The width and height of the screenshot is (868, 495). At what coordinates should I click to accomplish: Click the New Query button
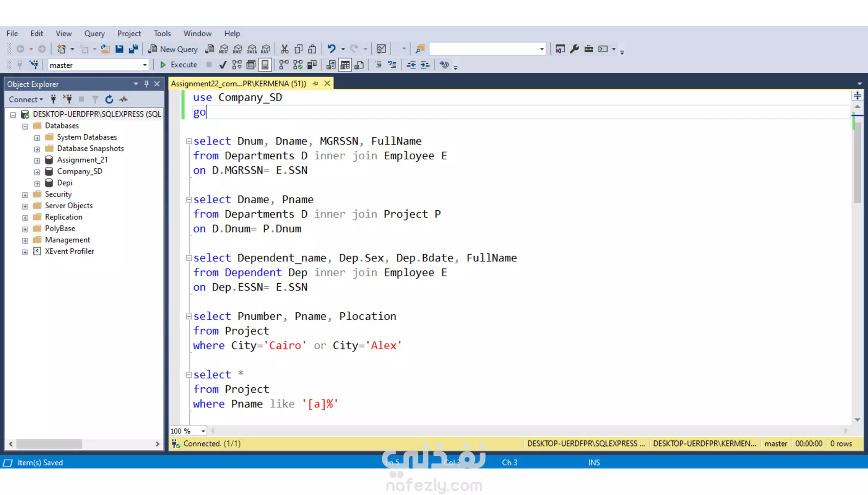tap(173, 49)
